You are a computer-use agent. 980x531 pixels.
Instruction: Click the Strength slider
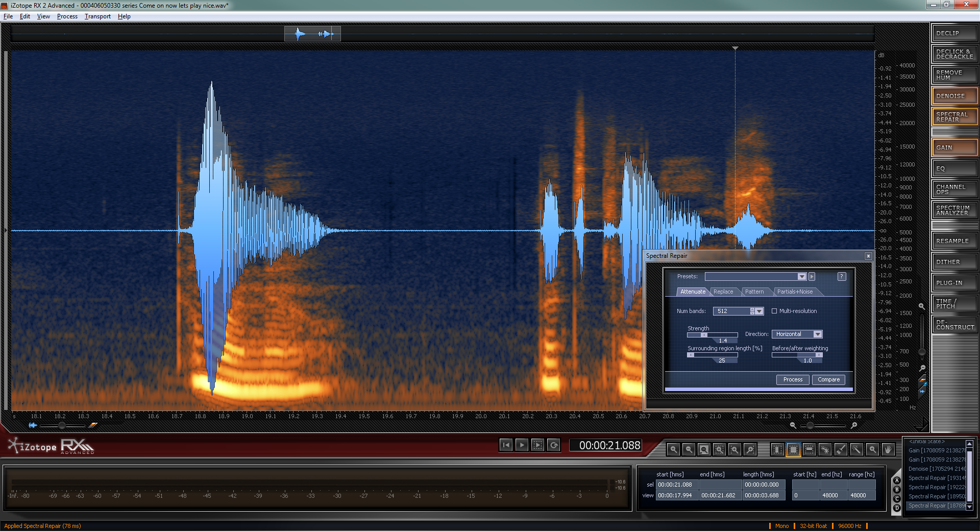(x=712, y=335)
